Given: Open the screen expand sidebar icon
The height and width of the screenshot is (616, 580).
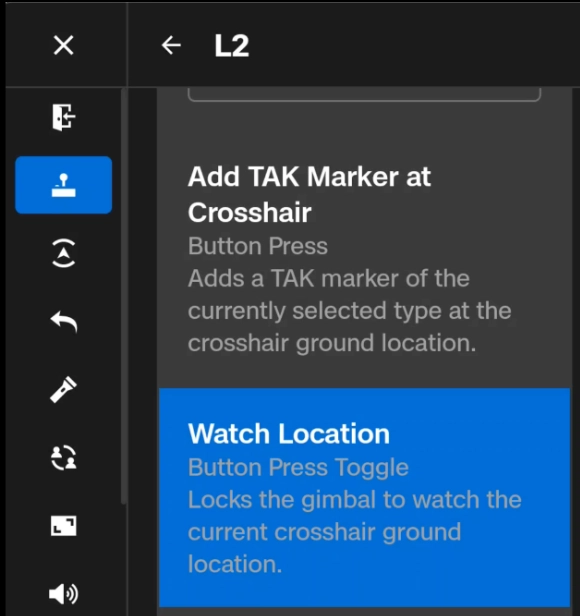Looking at the screenshot, I should click(x=64, y=526).
